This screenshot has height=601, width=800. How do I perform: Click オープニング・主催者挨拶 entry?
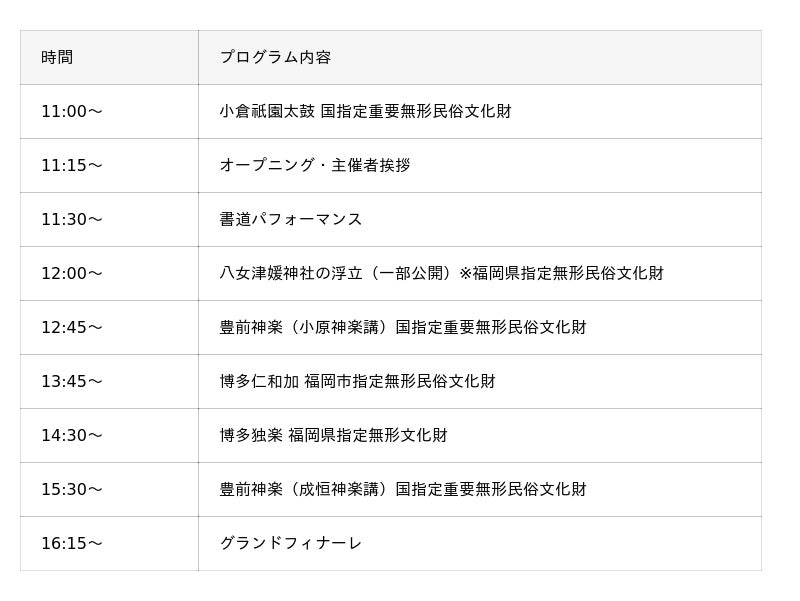315,165
